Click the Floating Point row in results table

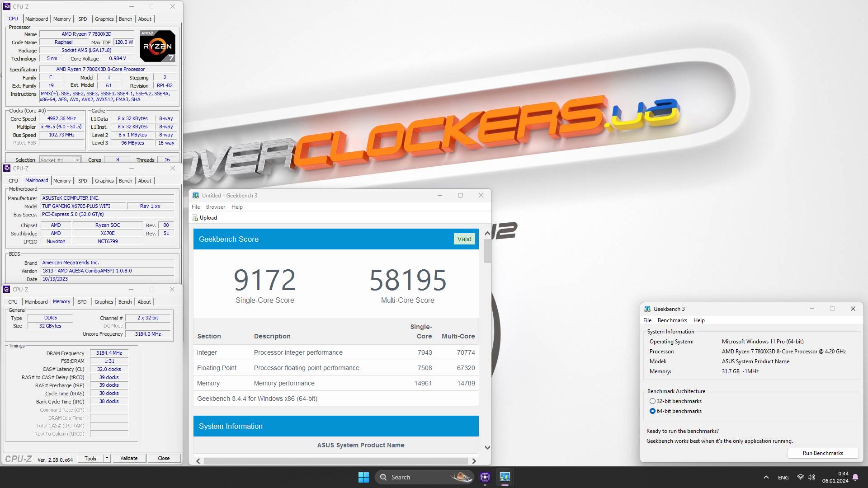point(336,368)
